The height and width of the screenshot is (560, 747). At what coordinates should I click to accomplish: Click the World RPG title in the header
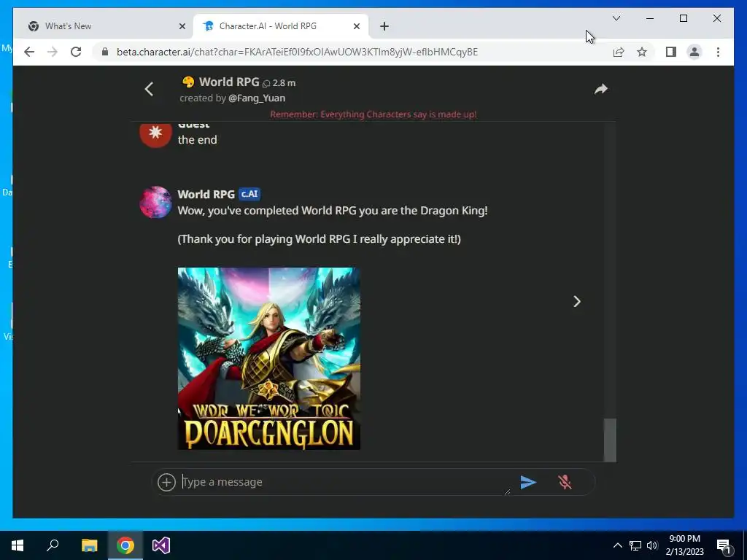229,82
